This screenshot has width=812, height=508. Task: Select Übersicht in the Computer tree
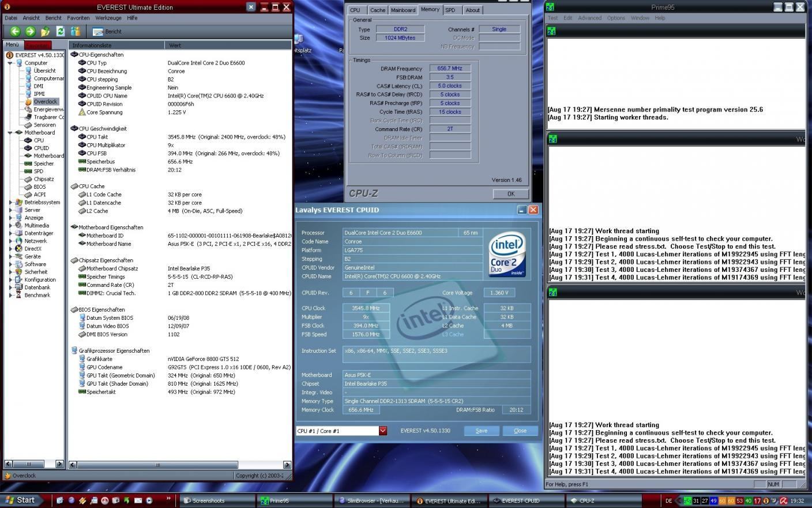coord(44,70)
